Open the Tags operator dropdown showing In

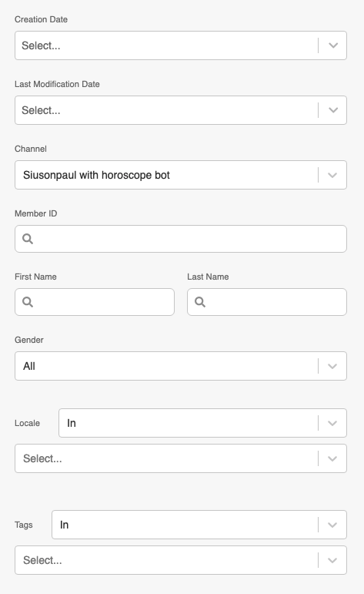(x=199, y=525)
